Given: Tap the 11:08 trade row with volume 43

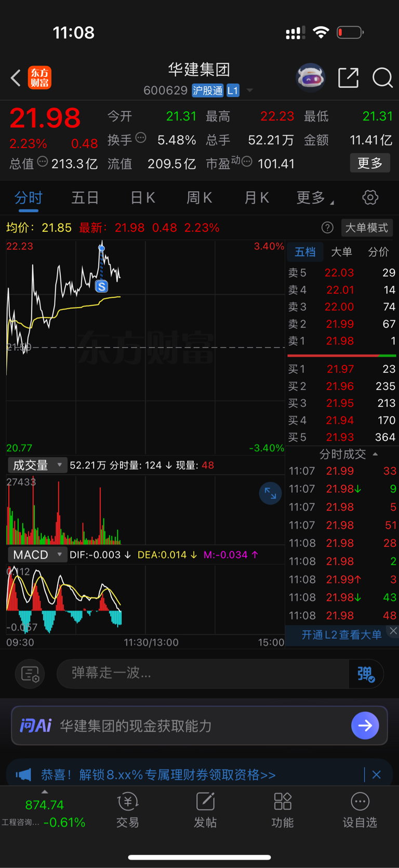Looking at the screenshot, I should tap(342, 598).
